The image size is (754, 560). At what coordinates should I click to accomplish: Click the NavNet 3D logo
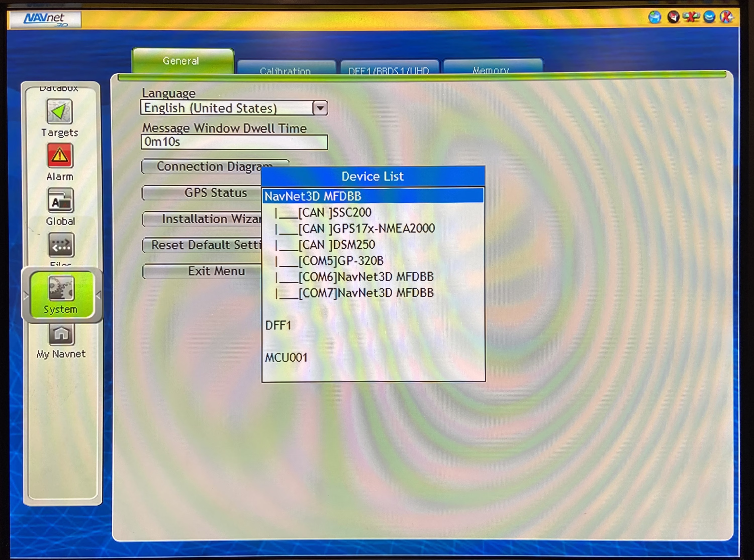tap(45, 19)
